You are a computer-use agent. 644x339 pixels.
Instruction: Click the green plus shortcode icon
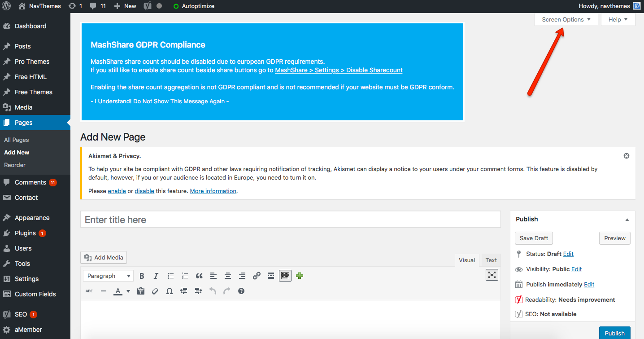click(300, 276)
